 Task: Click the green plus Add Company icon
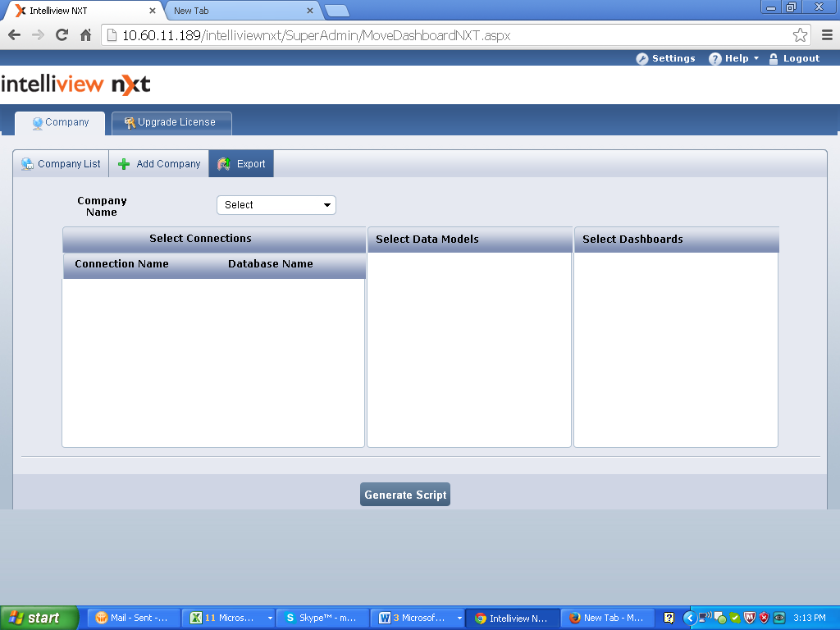pyautogui.click(x=125, y=164)
